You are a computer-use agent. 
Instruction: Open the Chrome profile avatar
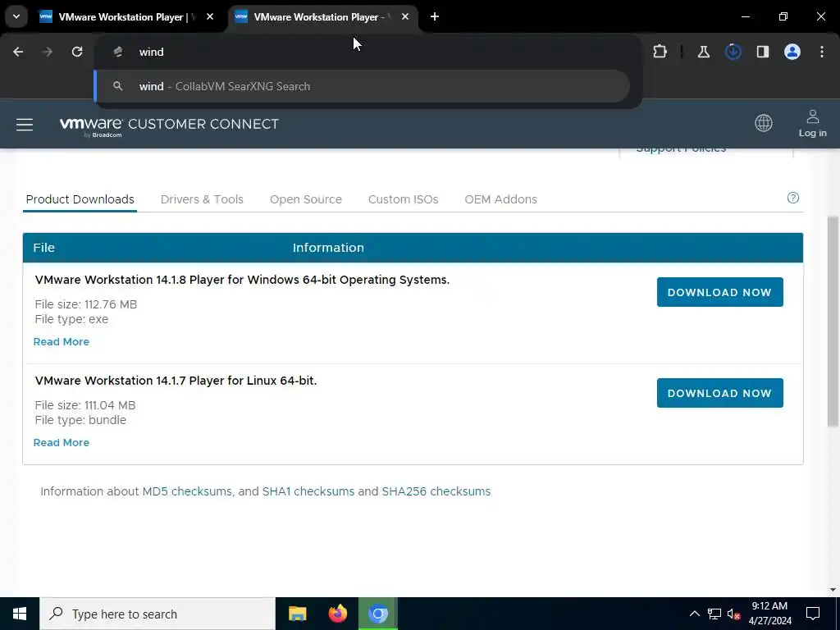pyautogui.click(x=792, y=52)
